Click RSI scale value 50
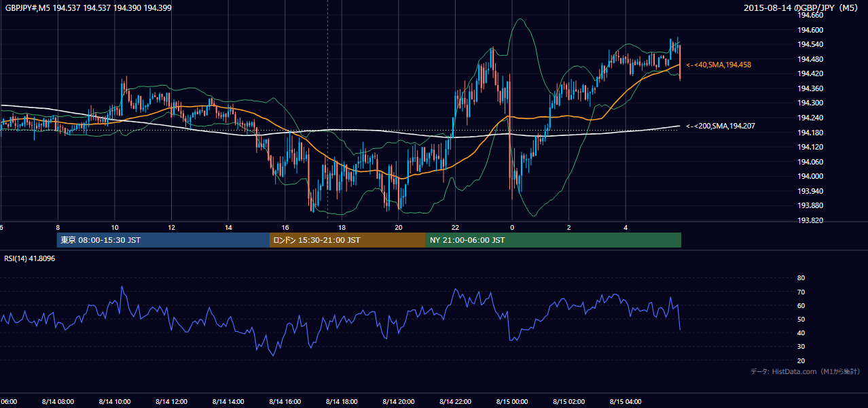This screenshot has width=868, height=408. point(801,319)
